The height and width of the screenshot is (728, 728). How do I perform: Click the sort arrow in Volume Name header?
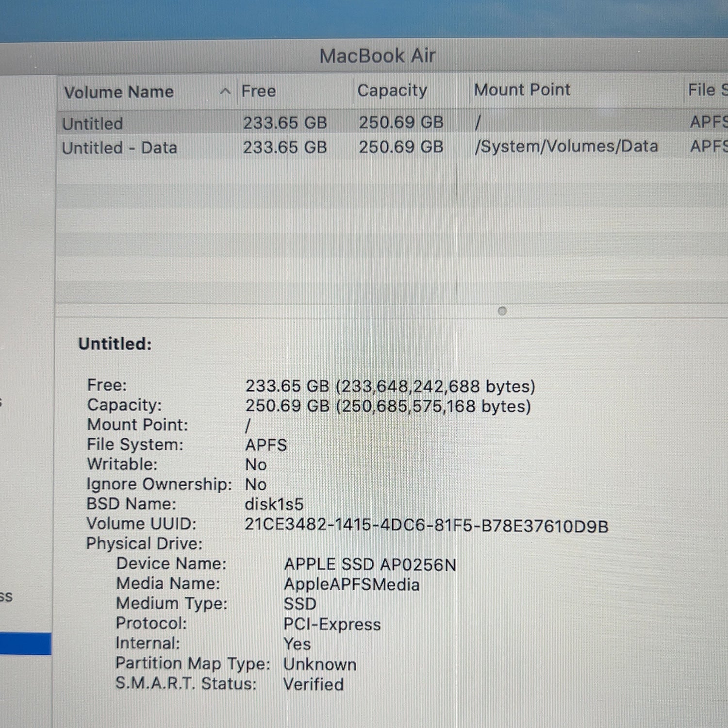(225, 91)
